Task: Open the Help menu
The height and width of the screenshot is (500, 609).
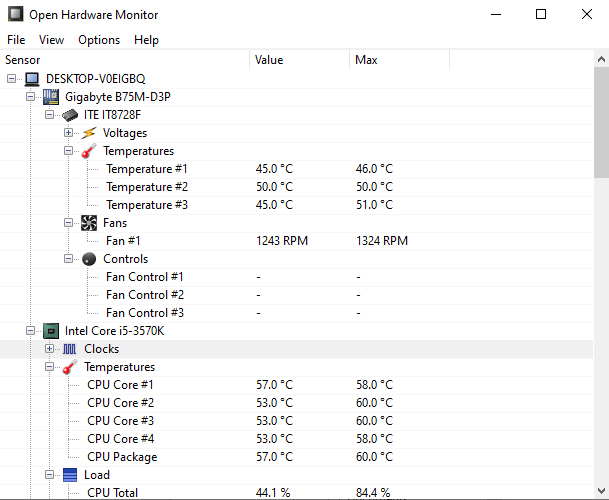Action: click(x=146, y=40)
